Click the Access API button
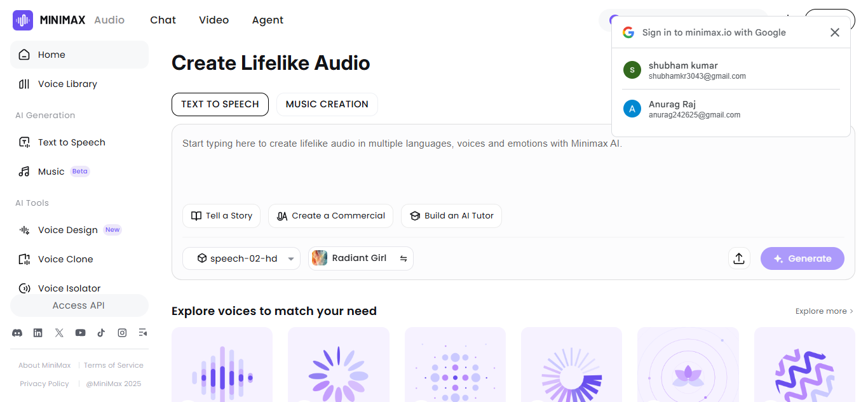This screenshot has width=868, height=402. pyautogui.click(x=79, y=305)
